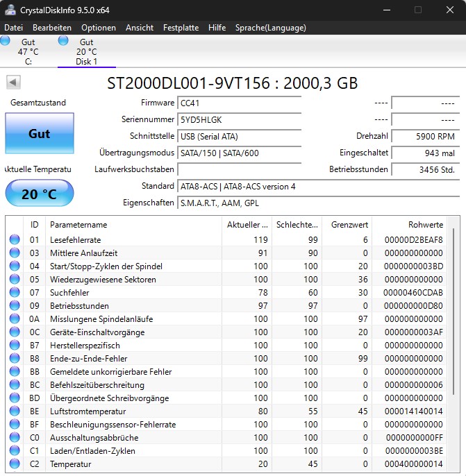This screenshot has height=476, width=466.
Task: Click the empty Laufwerksbuchstaben field
Action: [240, 169]
